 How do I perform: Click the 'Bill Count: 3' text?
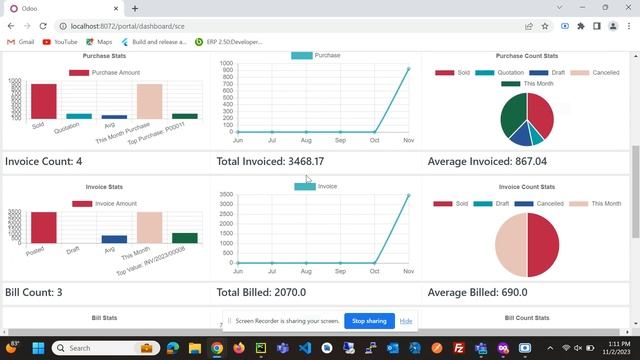coord(34,292)
